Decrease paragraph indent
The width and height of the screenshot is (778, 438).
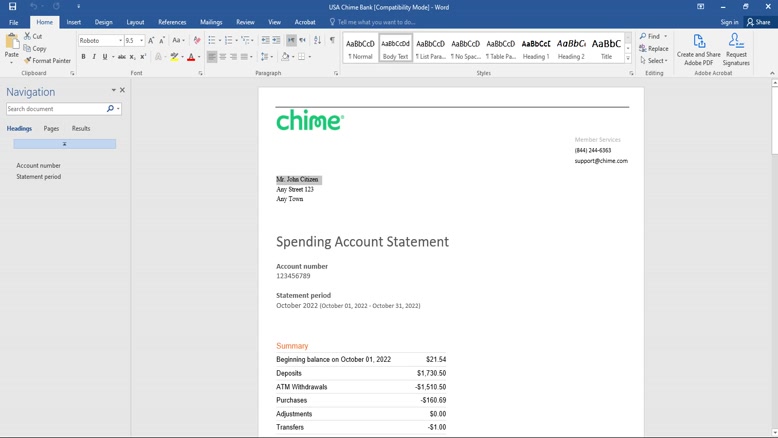tap(265, 41)
